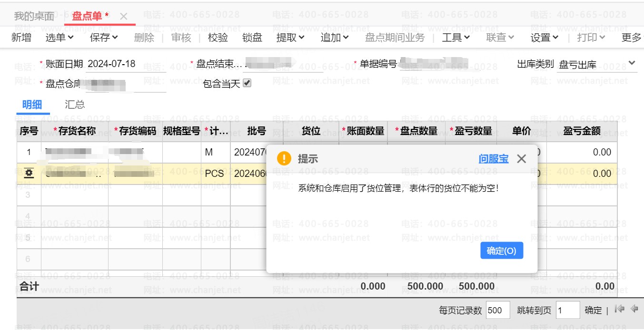Click the orange warning icon in dialog
644x330 pixels.
(284, 159)
